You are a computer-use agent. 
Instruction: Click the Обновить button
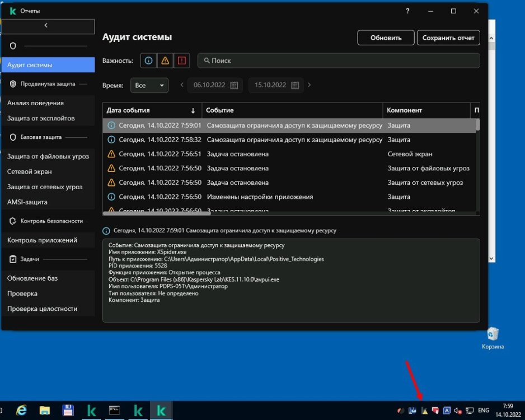click(386, 38)
